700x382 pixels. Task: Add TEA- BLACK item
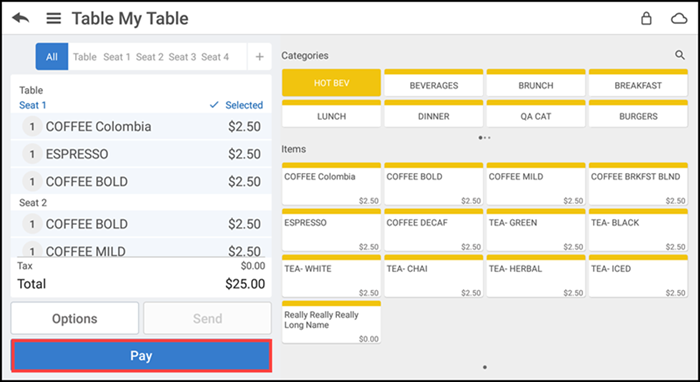coord(638,230)
